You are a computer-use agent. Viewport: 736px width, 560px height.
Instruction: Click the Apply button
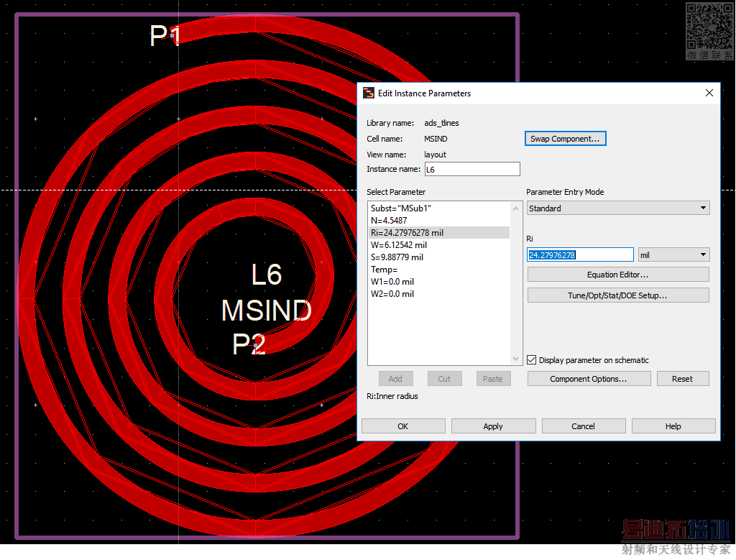click(493, 426)
